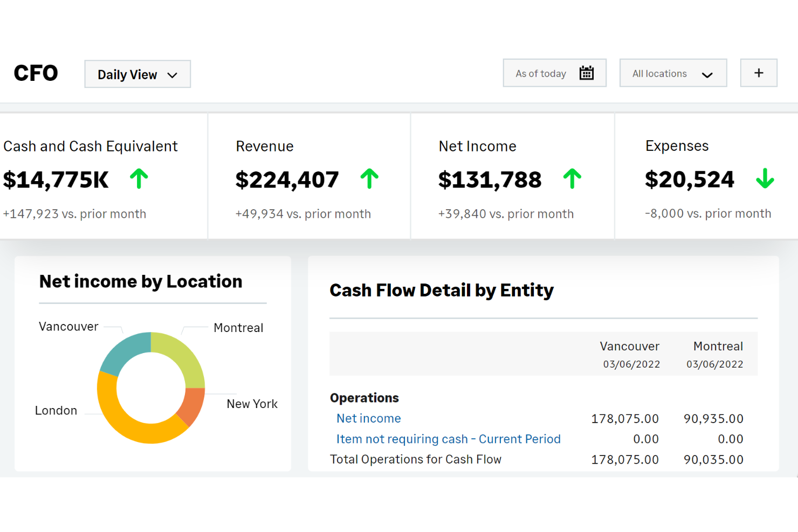The width and height of the screenshot is (798, 532).
Task: Click the Montreal column header in table
Action: click(718, 347)
